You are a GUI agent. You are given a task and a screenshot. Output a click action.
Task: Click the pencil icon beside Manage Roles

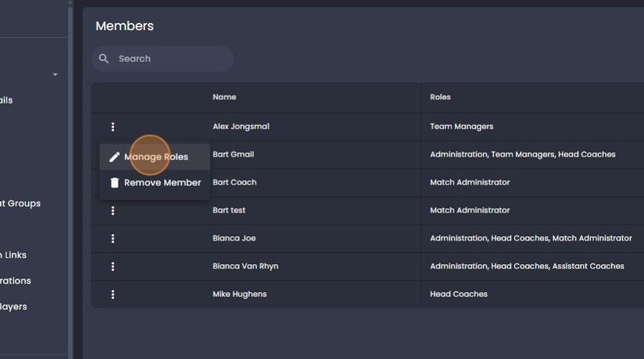pos(114,157)
